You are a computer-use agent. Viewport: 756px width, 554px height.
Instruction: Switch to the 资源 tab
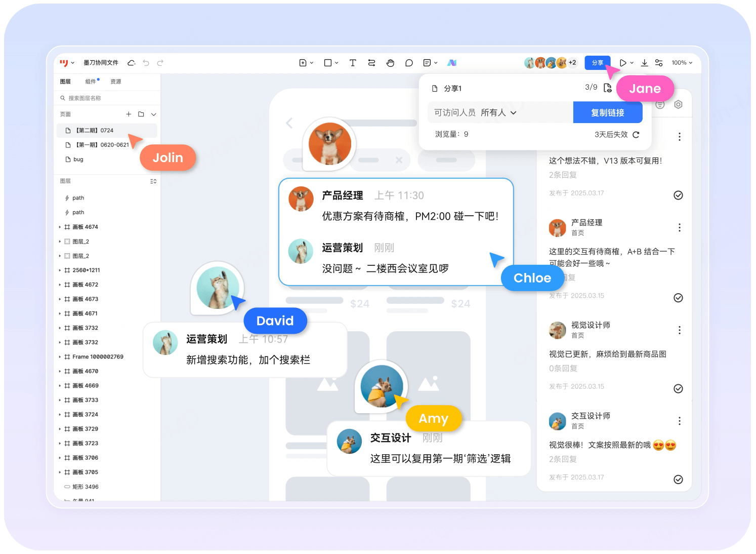coord(115,81)
